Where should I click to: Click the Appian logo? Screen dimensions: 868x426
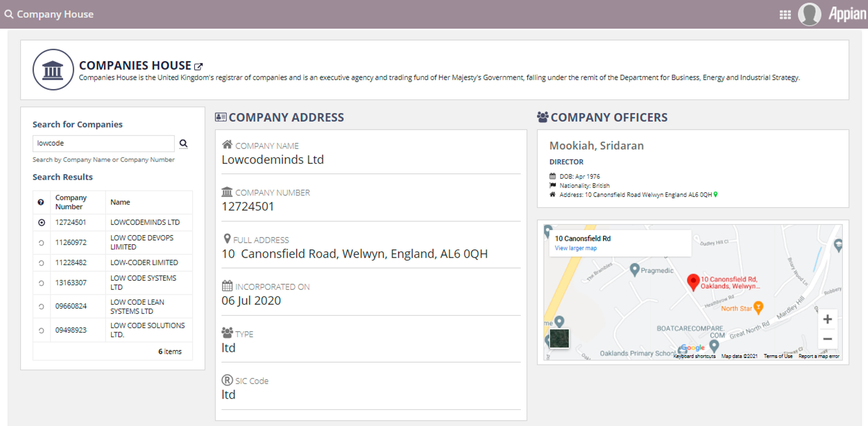[x=847, y=14]
